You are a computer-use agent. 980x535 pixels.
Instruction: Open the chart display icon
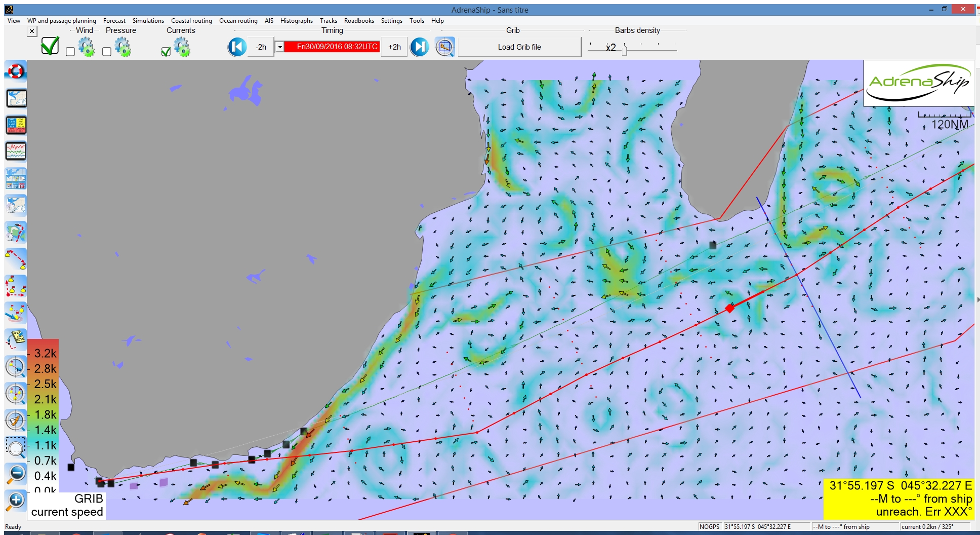coord(16,98)
